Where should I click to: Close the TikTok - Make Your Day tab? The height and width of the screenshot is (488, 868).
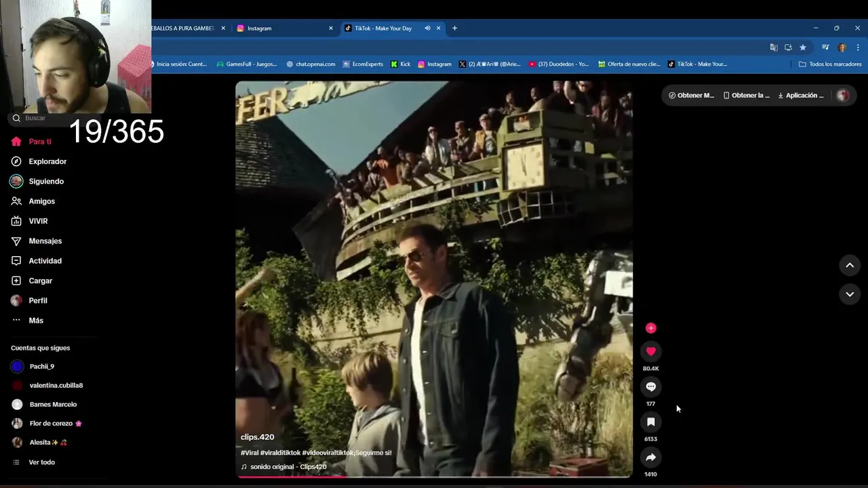(x=438, y=28)
